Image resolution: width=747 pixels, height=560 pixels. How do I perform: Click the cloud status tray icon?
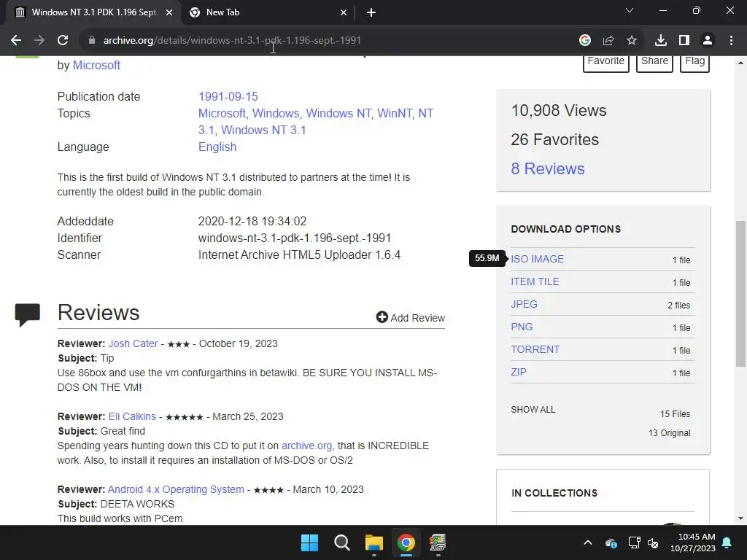coord(611,542)
